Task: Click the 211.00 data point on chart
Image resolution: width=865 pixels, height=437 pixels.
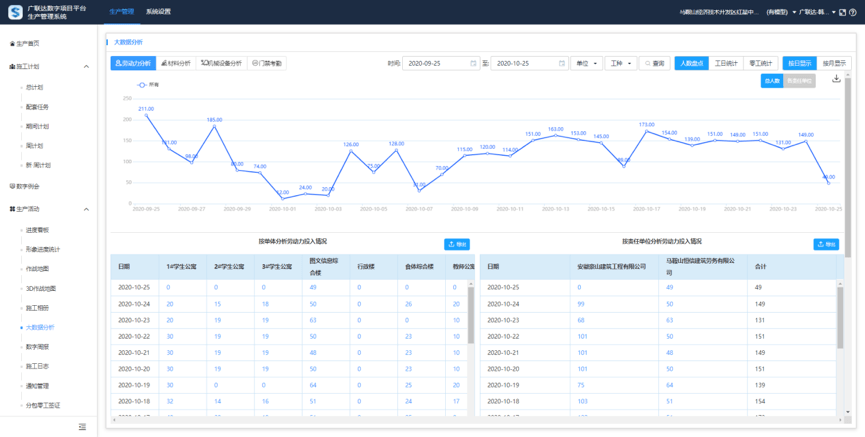Action: pyautogui.click(x=146, y=115)
